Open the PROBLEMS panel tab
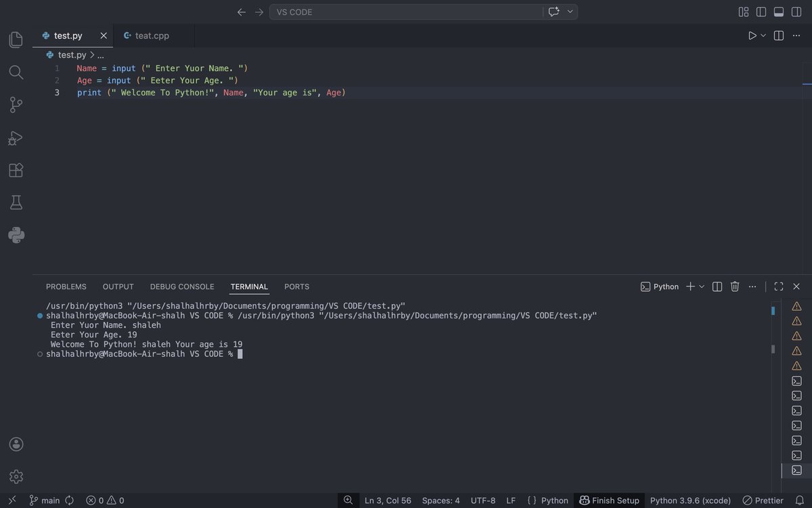This screenshot has height=508, width=812. point(66,287)
